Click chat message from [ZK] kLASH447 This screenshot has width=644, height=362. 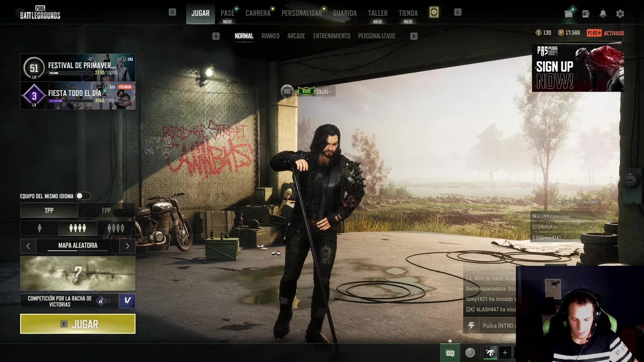click(x=491, y=309)
